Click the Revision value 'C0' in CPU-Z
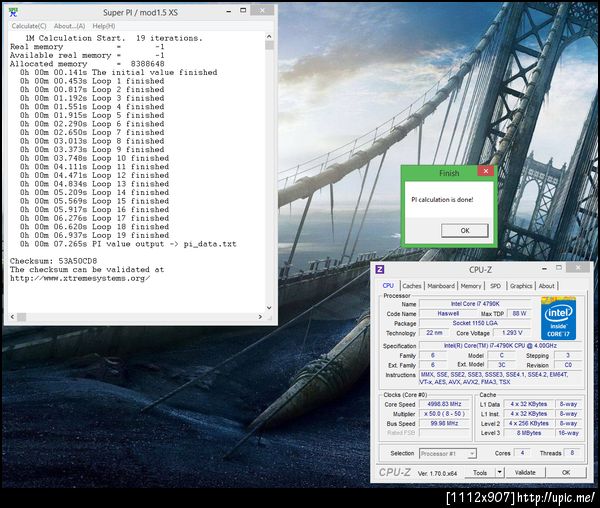Screen dimensions: 600x508 tap(568, 365)
